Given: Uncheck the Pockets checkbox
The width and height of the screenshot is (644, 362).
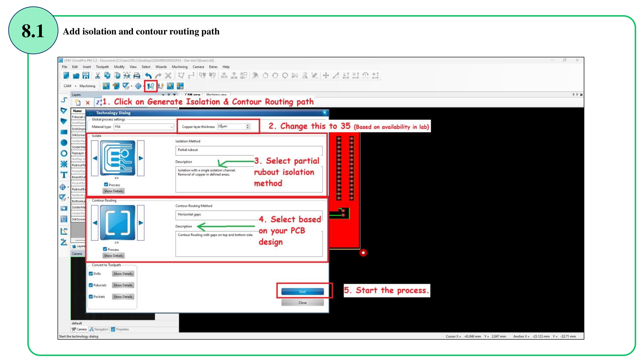Looking at the screenshot, I should click(x=91, y=297).
